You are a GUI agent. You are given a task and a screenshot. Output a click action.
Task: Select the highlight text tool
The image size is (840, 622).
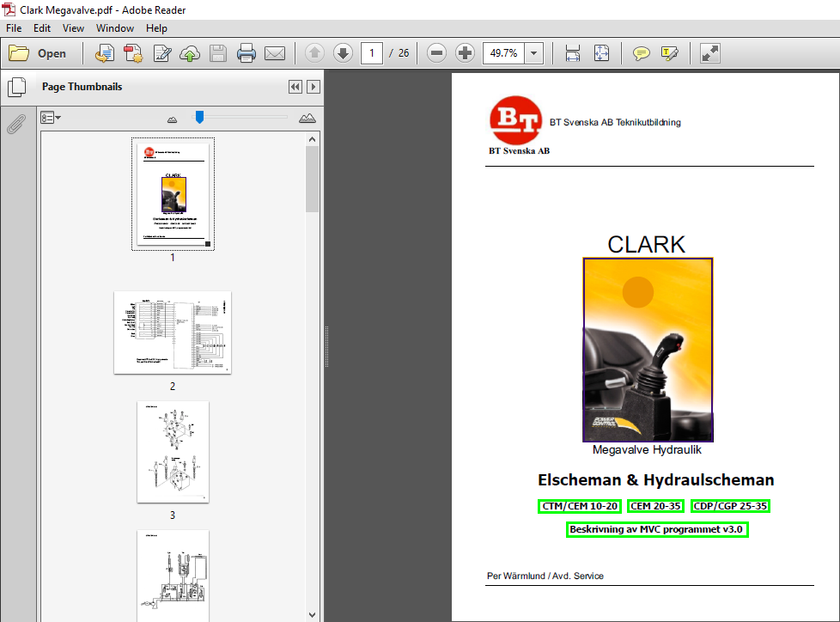click(x=670, y=53)
